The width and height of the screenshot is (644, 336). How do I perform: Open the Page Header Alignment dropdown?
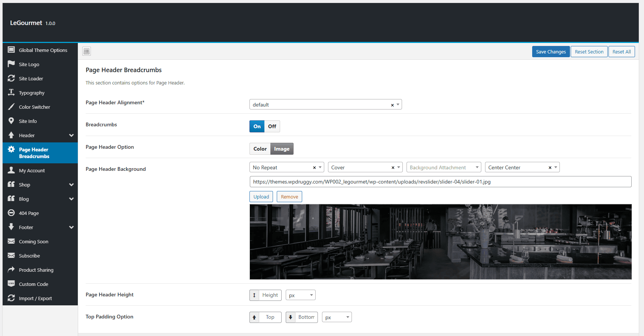tap(325, 104)
